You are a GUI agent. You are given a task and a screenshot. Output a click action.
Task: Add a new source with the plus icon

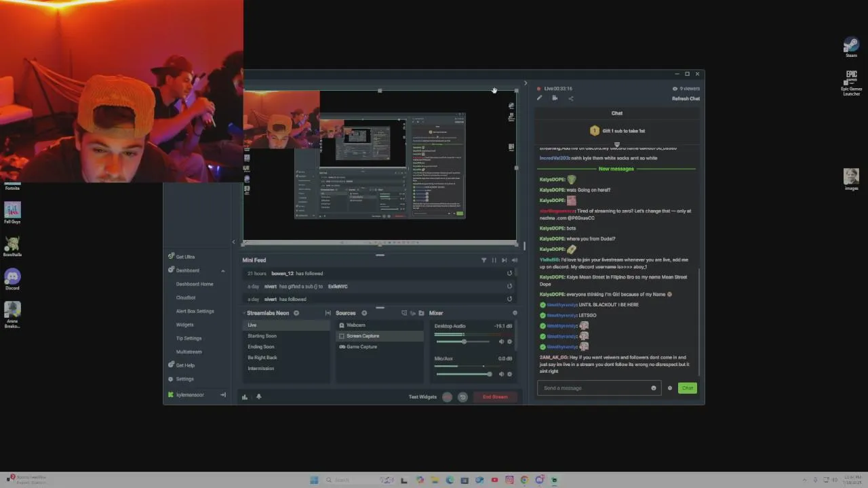[364, 313]
